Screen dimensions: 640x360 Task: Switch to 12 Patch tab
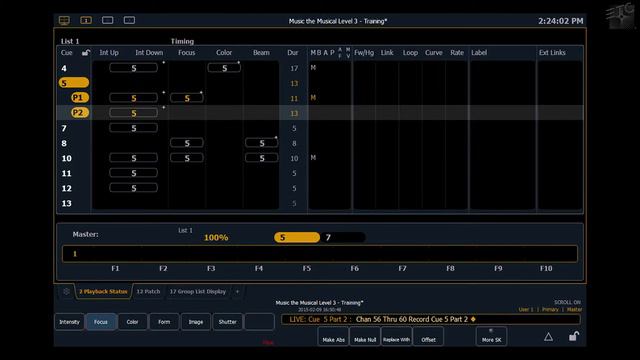click(148, 291)
